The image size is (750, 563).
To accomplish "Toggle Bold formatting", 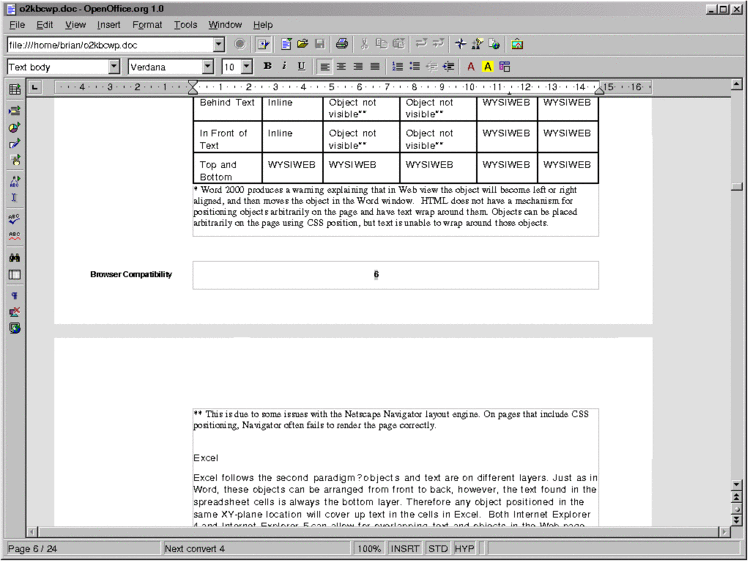I will coord(267,67).
